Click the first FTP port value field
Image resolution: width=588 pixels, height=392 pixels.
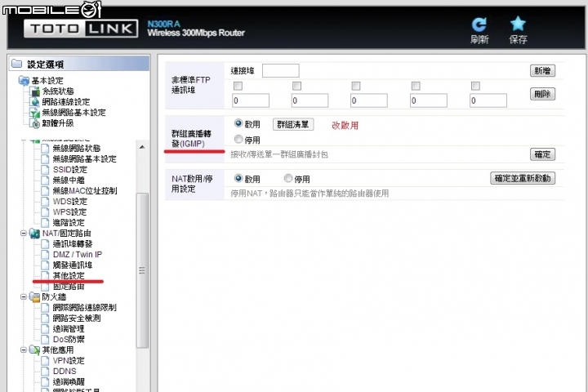(251, 100)
